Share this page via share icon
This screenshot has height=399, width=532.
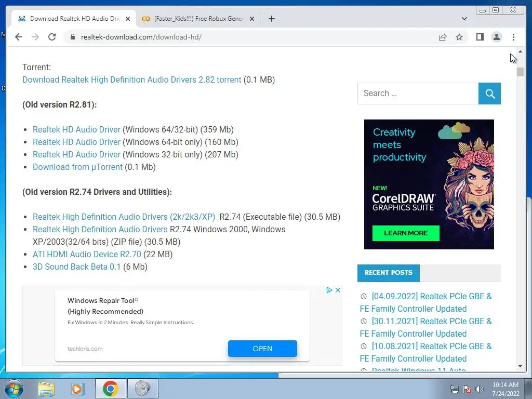pyautogui.click(x=443, y=37)
